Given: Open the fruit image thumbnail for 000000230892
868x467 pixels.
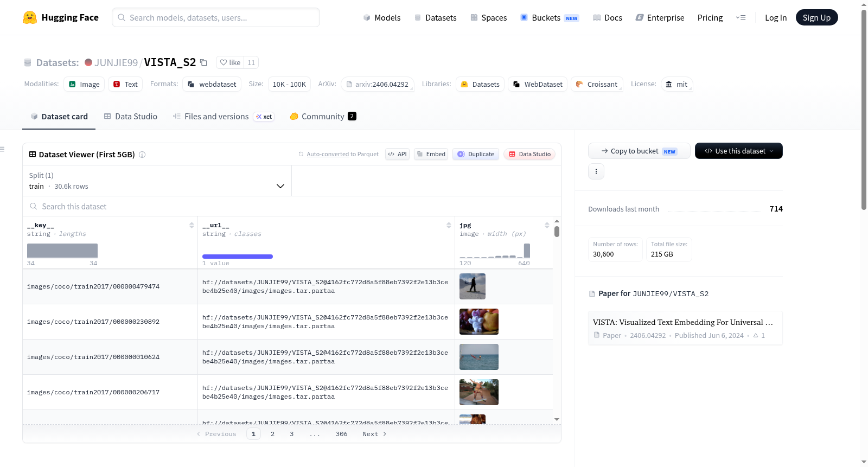Looking at the screenshot, I should (x=479, y=322).
